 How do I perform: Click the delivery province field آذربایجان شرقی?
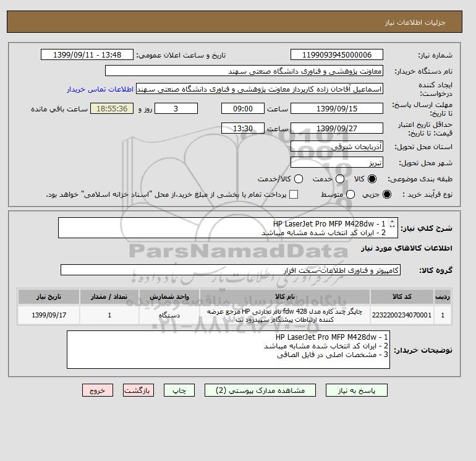[x=337, y=147]
